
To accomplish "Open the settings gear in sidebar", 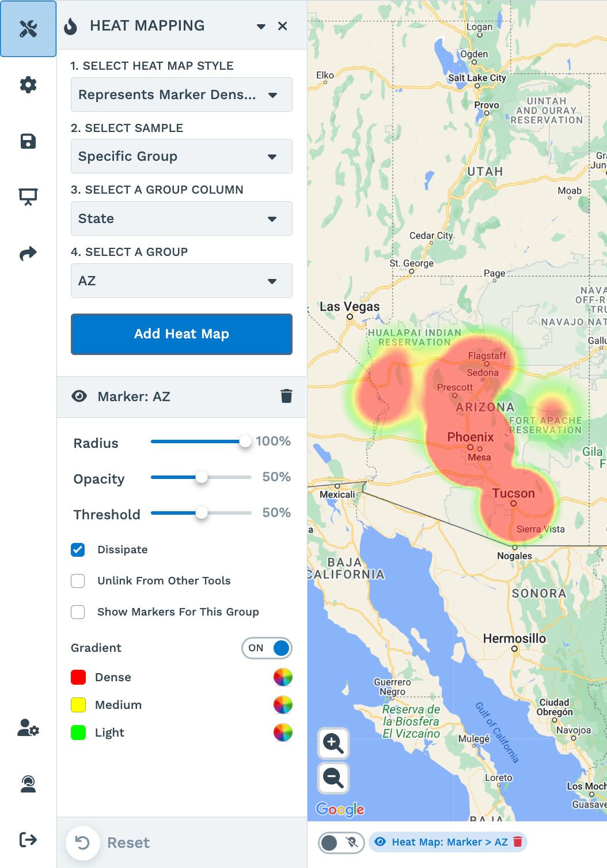I will click(28, 85).
